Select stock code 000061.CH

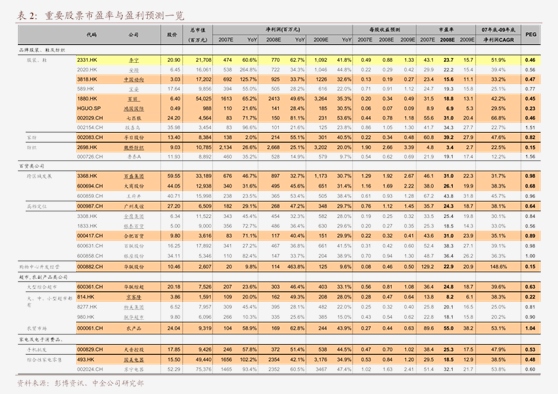coord(90,328)
